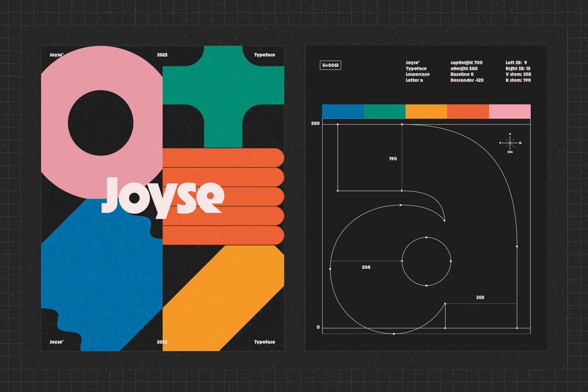Open the 'capHeight 700' specification entry

(x=466, y=62)
